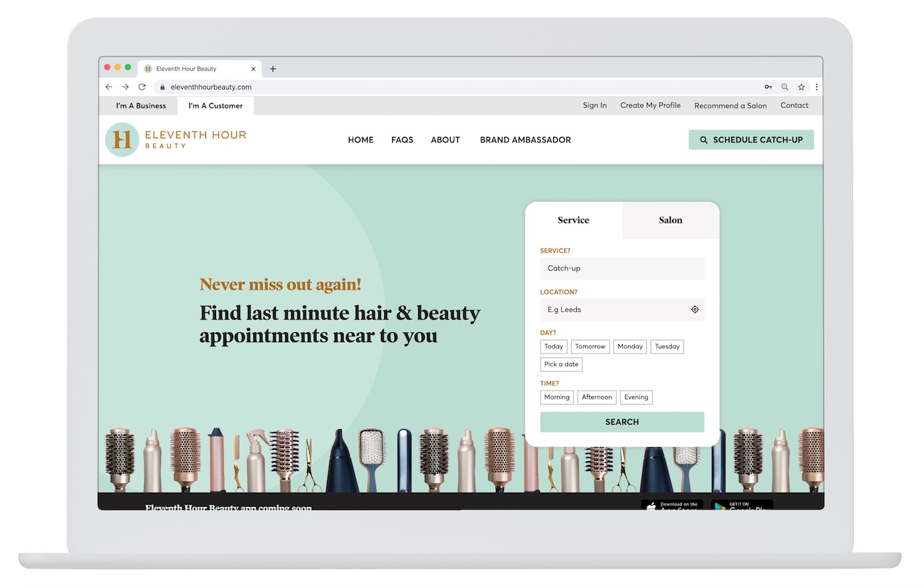Click the browser zoom magnifier icon
924x588 pixels.
(784, 87)
